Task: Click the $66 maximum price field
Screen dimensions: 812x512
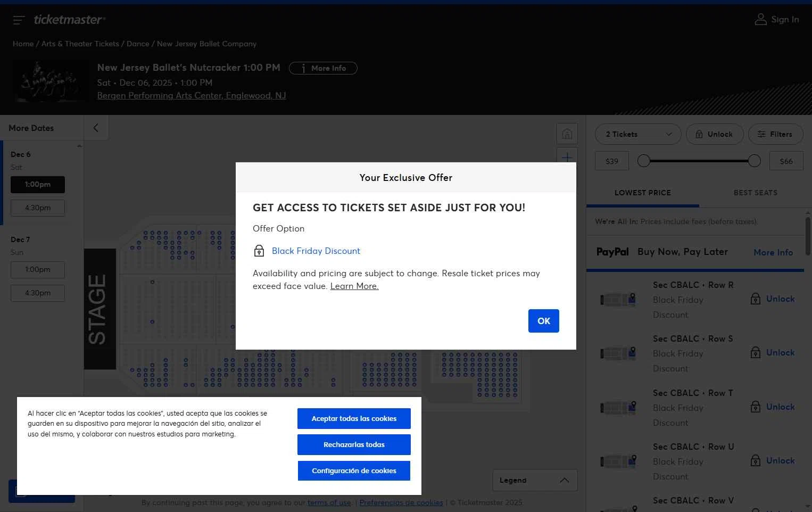Action: tap(786, 161)
